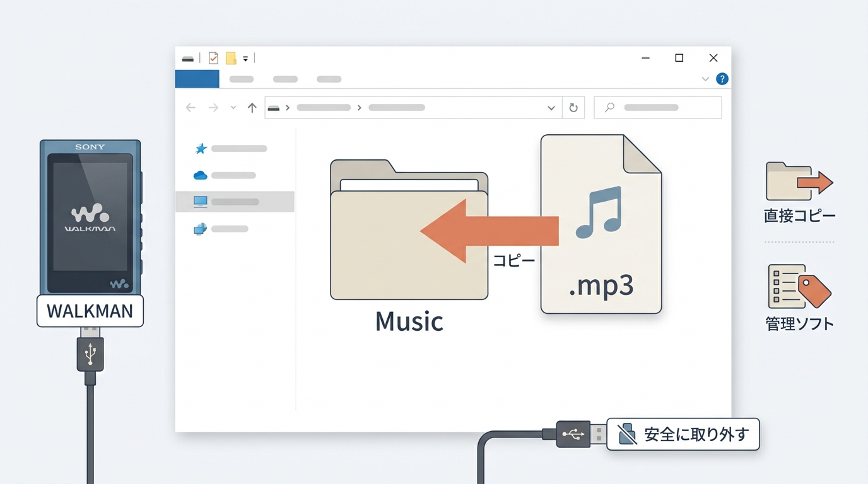Image resolution: width=868 pixels, height=484 pixels.
Task: Click the eject device icon
Action: pyautogui.click(x=628, y=434)
